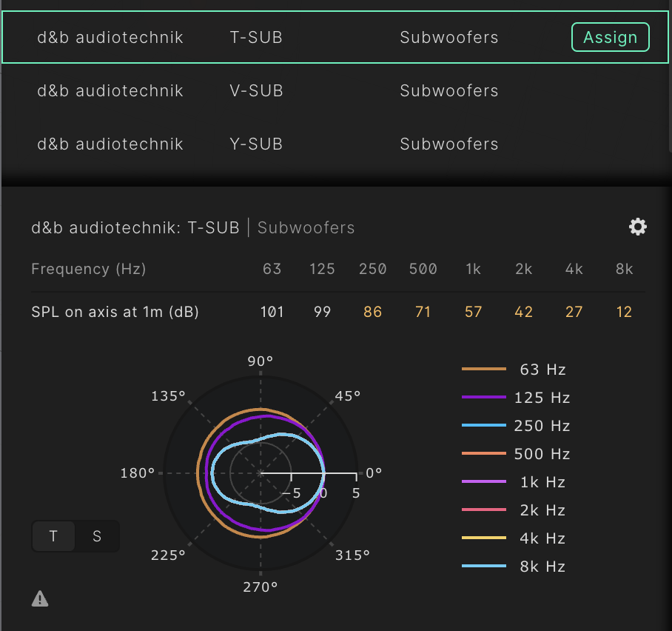672x631 pixels.
Task: Click the 135° label on polar plot
Action: tap(168, 396)
